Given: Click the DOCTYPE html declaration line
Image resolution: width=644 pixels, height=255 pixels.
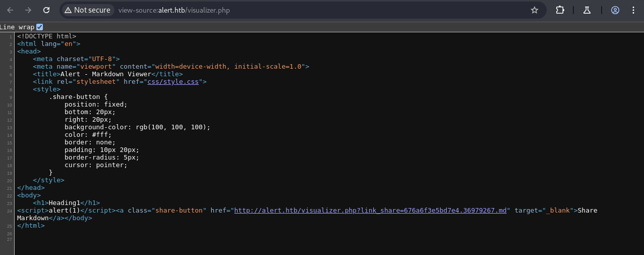Looking at the screenshot, I should point(46,36).
